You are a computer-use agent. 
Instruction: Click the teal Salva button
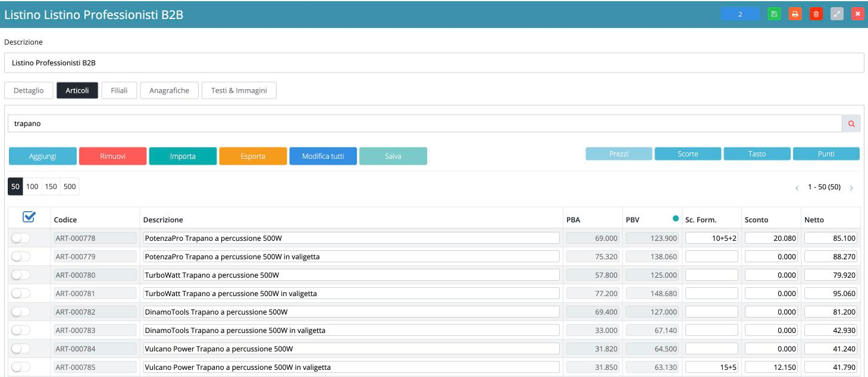[393, 156]
